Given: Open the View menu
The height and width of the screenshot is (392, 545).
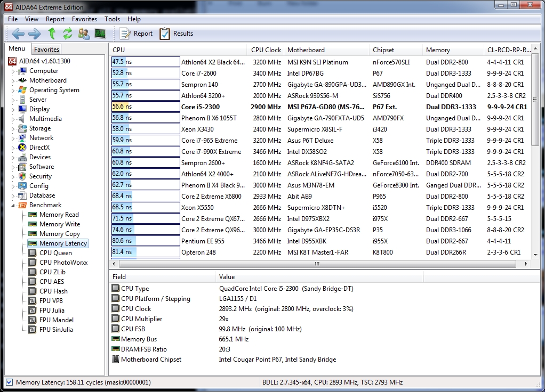Looking at the screenshot, I should coord(31,19).
